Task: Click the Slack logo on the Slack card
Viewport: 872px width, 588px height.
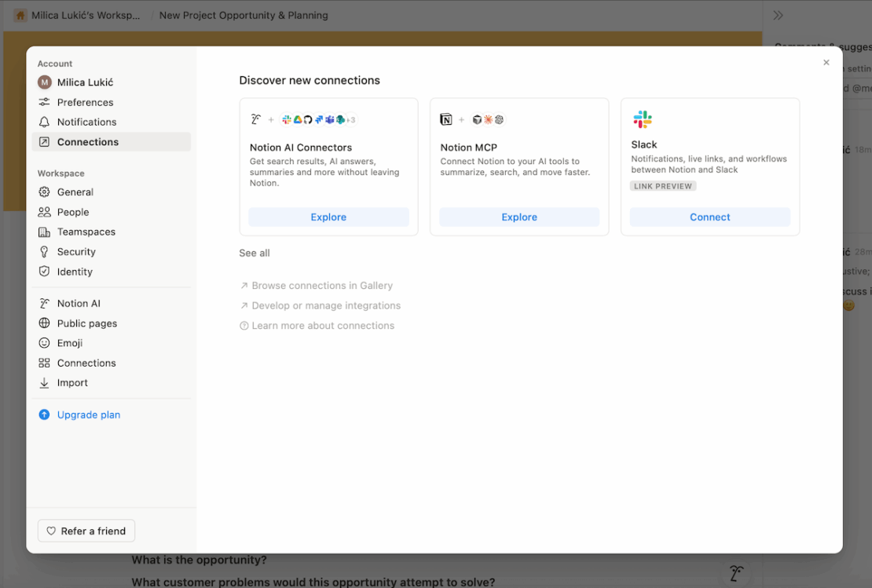Action: click(643, 119)
